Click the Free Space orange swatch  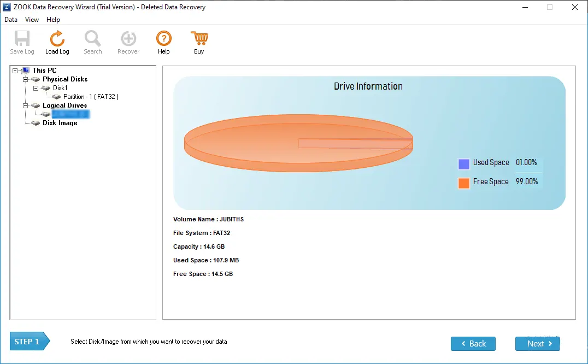tap(464, 183)
